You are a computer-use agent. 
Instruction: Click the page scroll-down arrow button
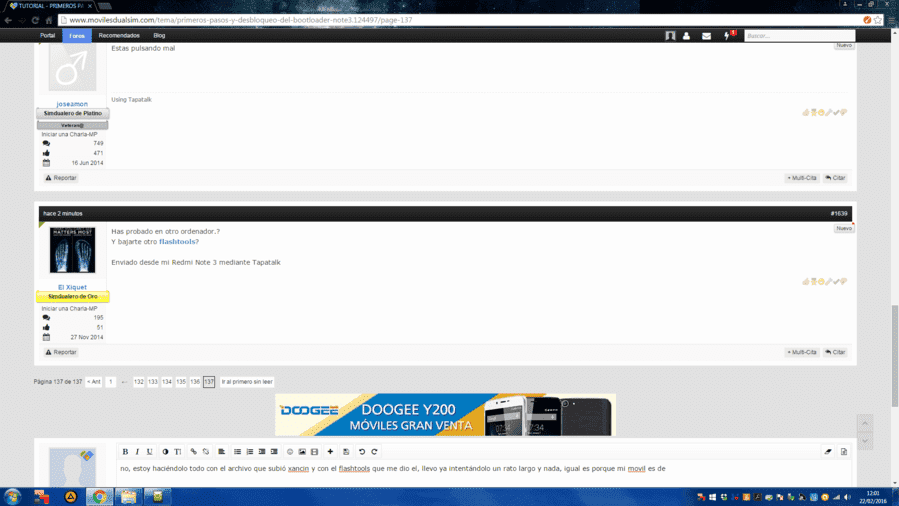[x=865, y=441]
